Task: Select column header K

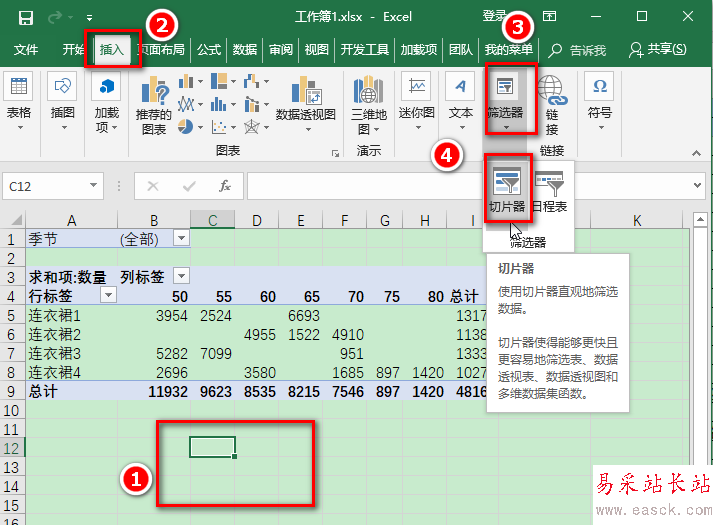Action: pyautogui.click(x=637, y=220)
